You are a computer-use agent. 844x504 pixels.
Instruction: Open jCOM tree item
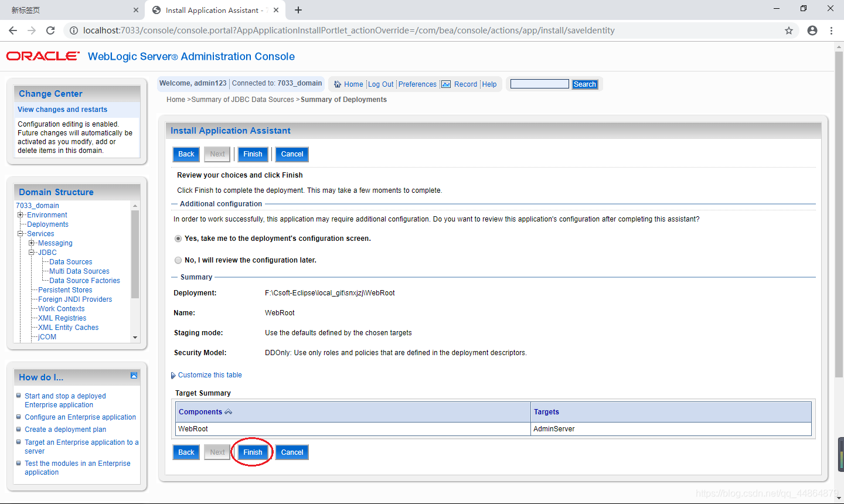tap(47, 337)
